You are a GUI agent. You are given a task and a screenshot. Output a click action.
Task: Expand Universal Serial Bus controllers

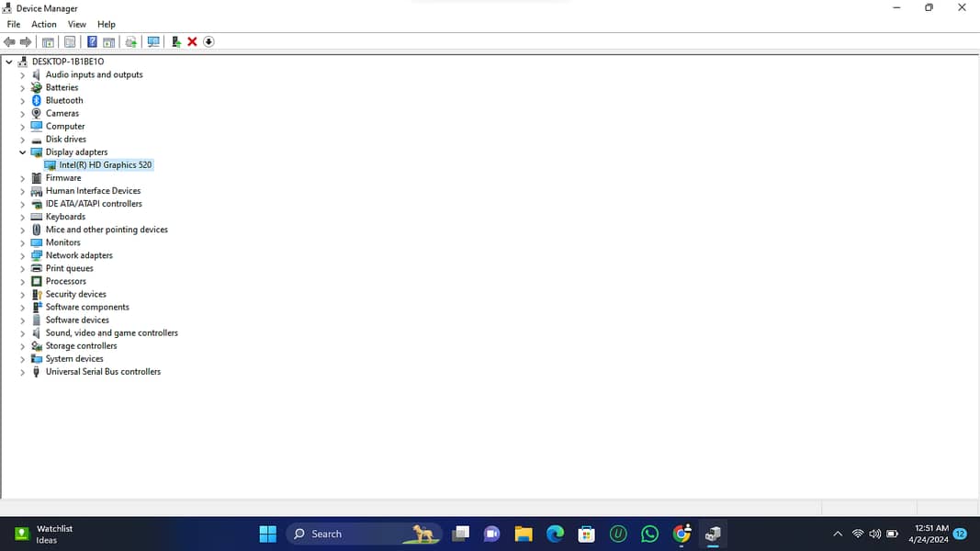click(x=22, y=372)
